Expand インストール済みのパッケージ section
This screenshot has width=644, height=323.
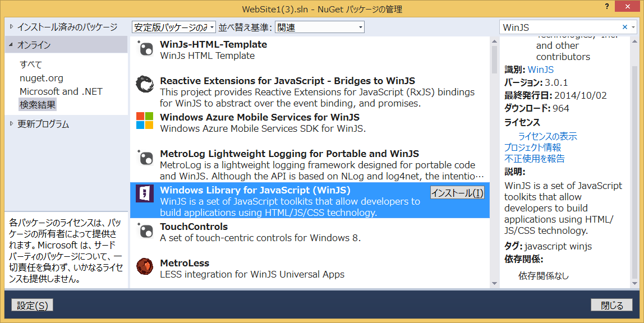12,27
